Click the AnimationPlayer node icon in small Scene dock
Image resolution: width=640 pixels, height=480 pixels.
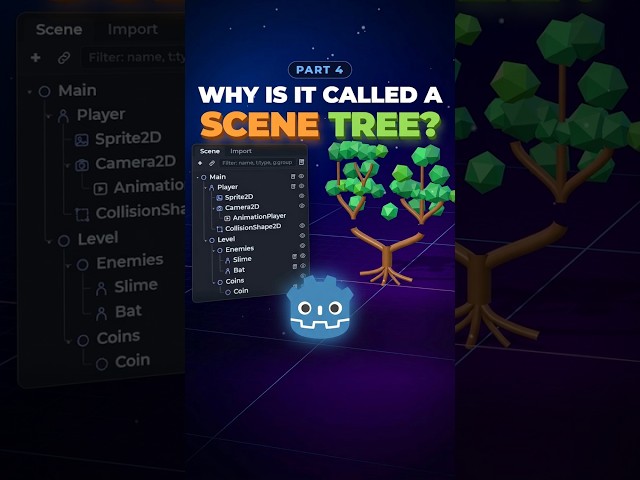(x=227, y=218)
